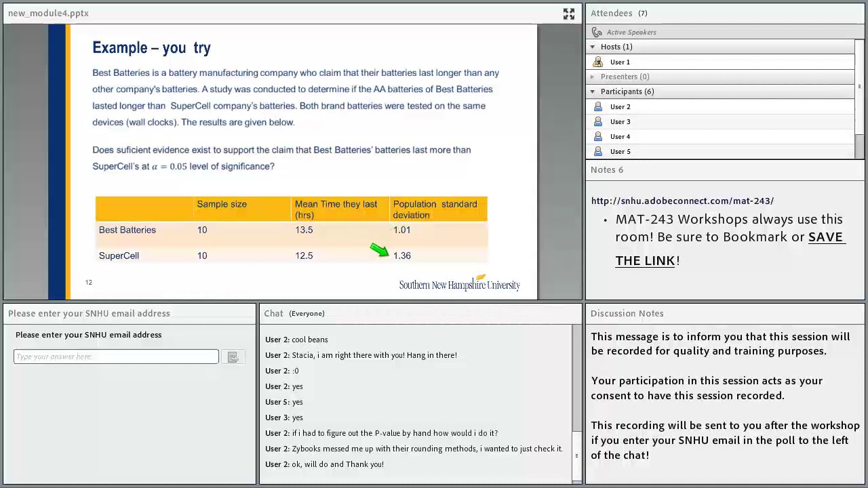Select the 'cool beans' chat message

pyautogui.click(x=296, y=340)
